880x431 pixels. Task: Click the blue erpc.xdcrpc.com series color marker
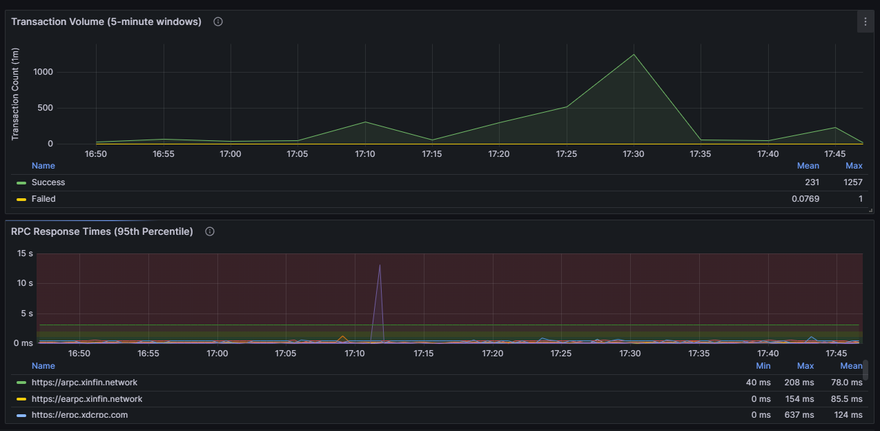[x=21, y=415]
